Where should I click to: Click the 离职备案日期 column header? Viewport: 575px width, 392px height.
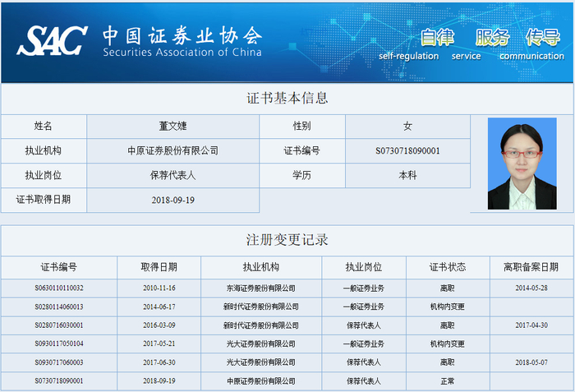coord(531,267)
